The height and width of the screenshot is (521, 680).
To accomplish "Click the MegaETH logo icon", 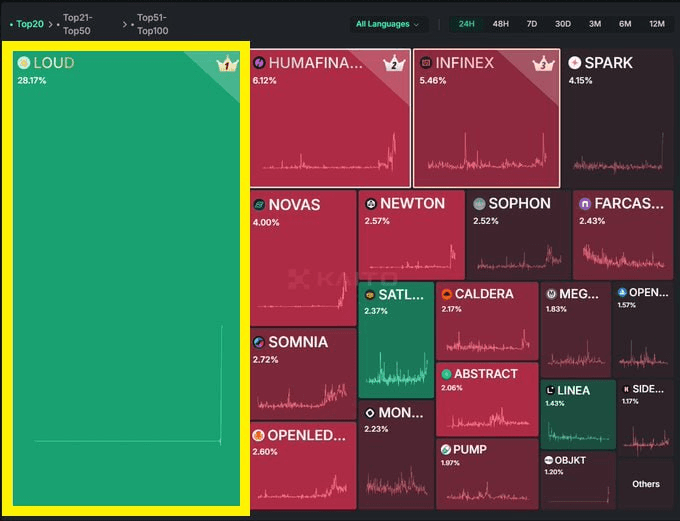I will point(551,294).
